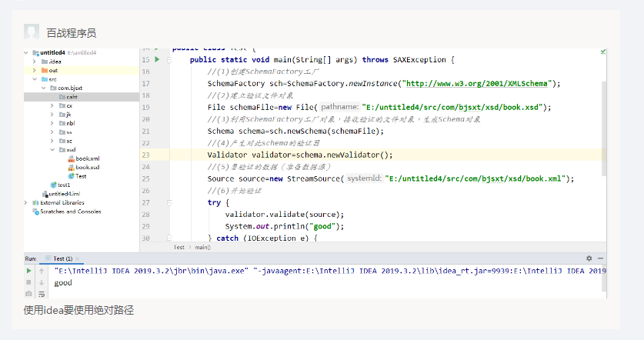Click the orange out folder icon

click(x=45, y=70)
